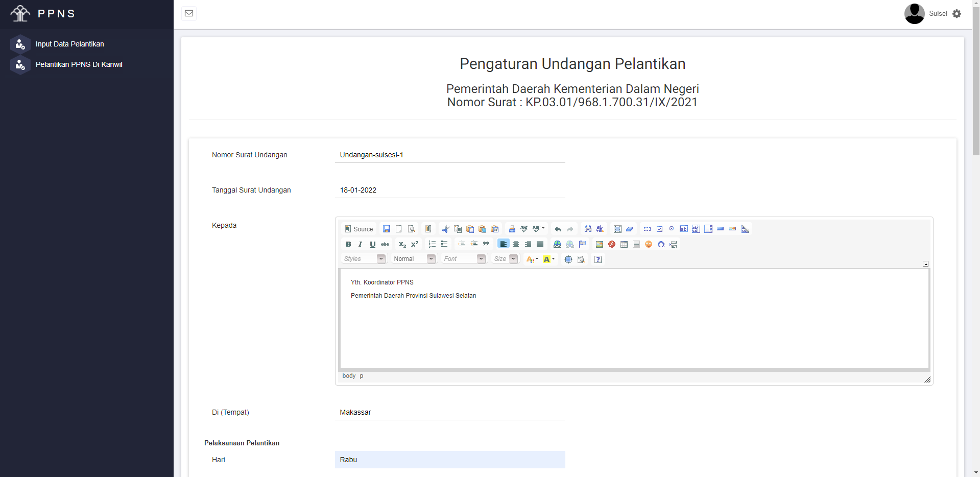Create a New Page in the editor
Image resolution: width=980 pixels, height=477 pixels.
(x=399, y=229)
